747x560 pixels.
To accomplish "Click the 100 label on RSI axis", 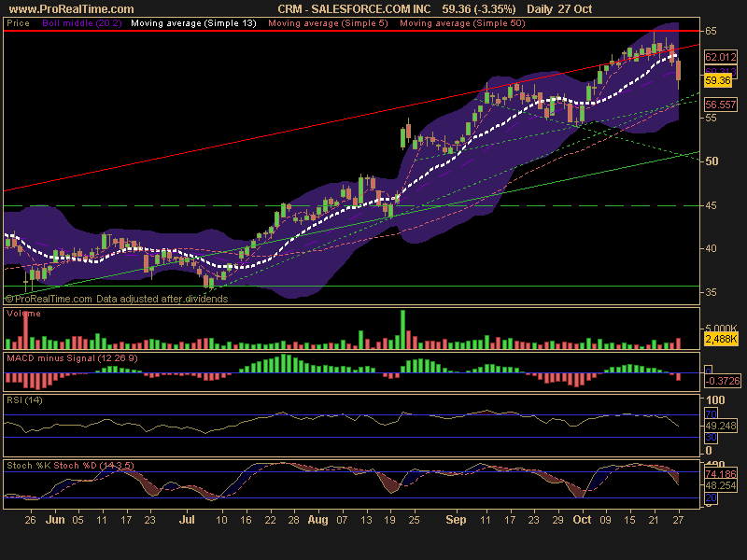I will (x=715, y=400).
